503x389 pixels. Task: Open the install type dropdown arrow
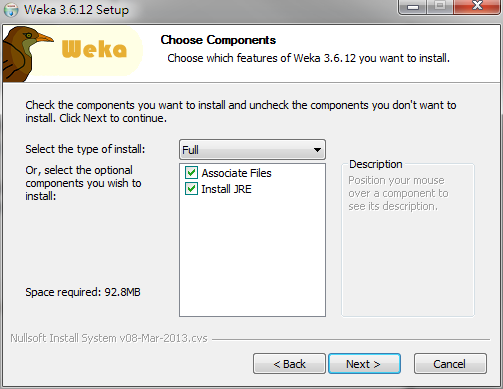317,150
